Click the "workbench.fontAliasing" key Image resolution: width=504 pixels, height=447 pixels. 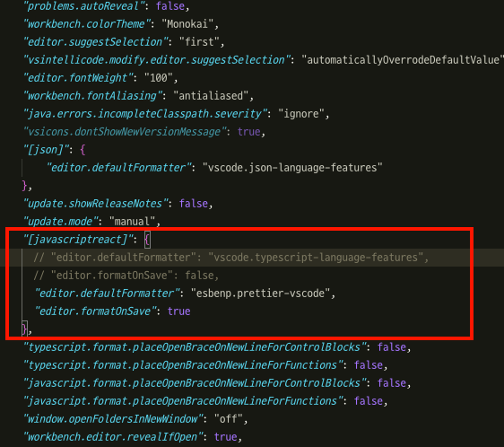pyautogui.click(x=92, y=96)
